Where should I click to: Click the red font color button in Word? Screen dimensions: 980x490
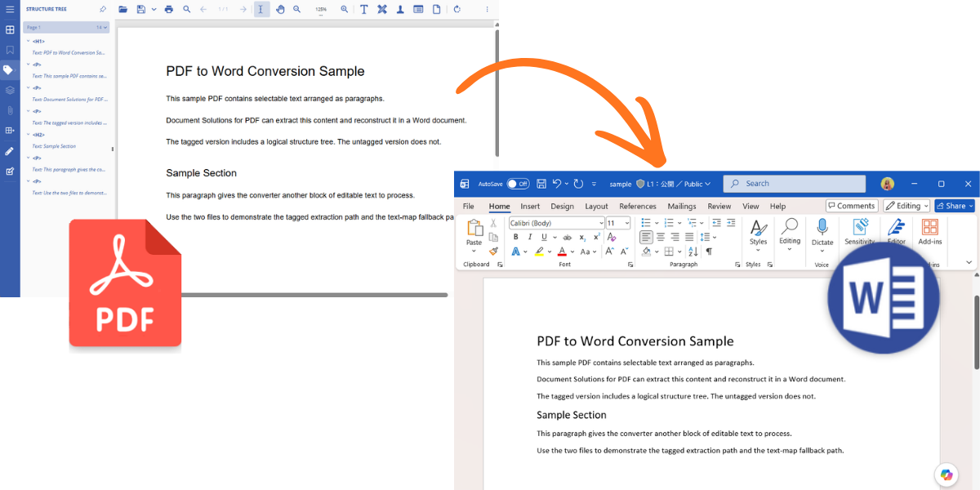(x=562, y=252)
